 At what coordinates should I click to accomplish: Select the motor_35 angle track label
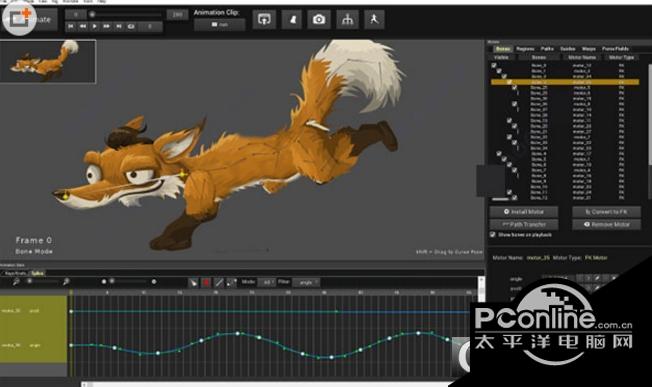[x=21, y=345]
